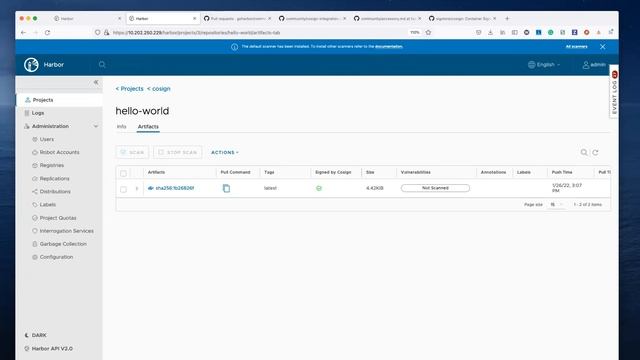Open the admin user menu
This screenshot has width=640, height=360.
point(594,64)
